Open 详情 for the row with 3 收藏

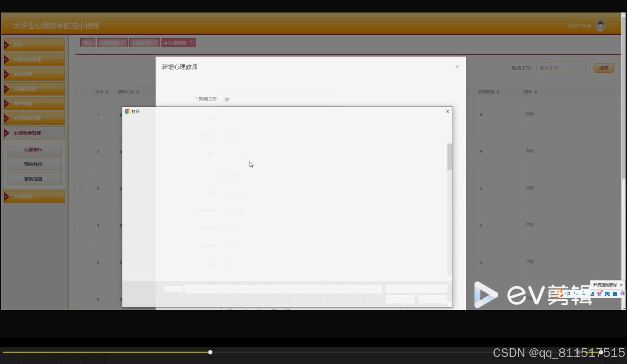tap(529, 225)
